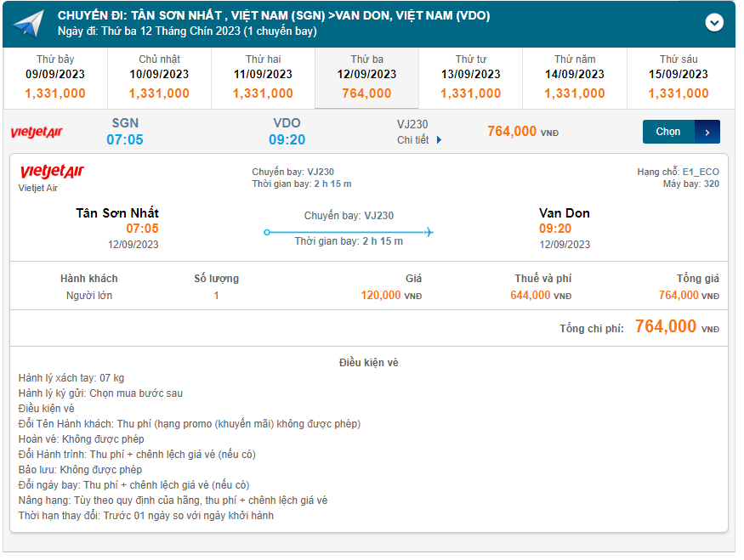Switch to Thứ năm 14/09/2023 date
744x560 pixels.
[x=575, y=77]
